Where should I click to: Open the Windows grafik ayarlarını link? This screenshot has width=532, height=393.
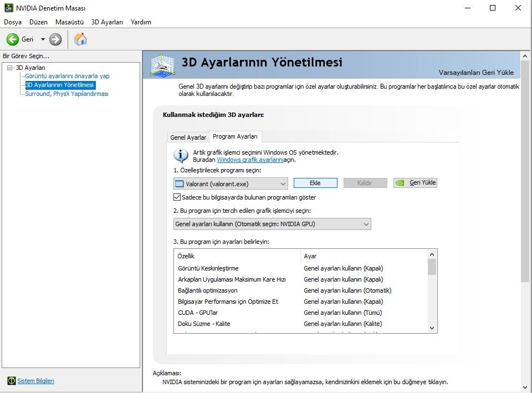tap(250, 160)
